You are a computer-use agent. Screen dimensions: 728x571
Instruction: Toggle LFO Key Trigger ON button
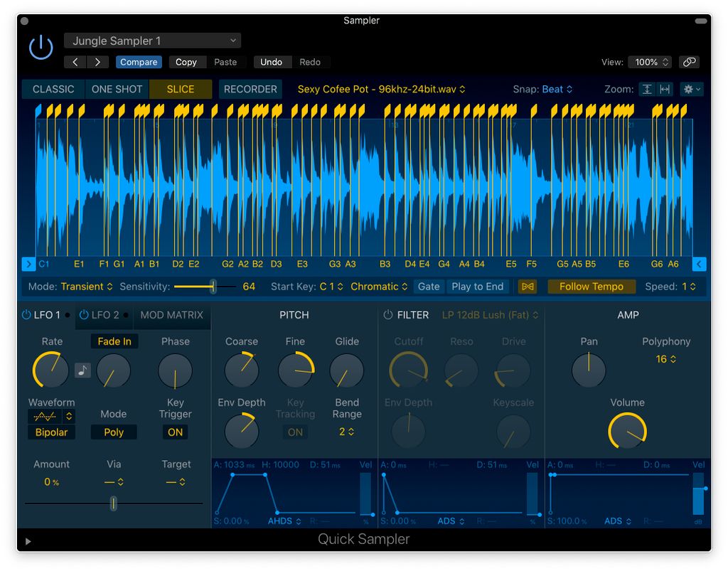coord(175,432)
